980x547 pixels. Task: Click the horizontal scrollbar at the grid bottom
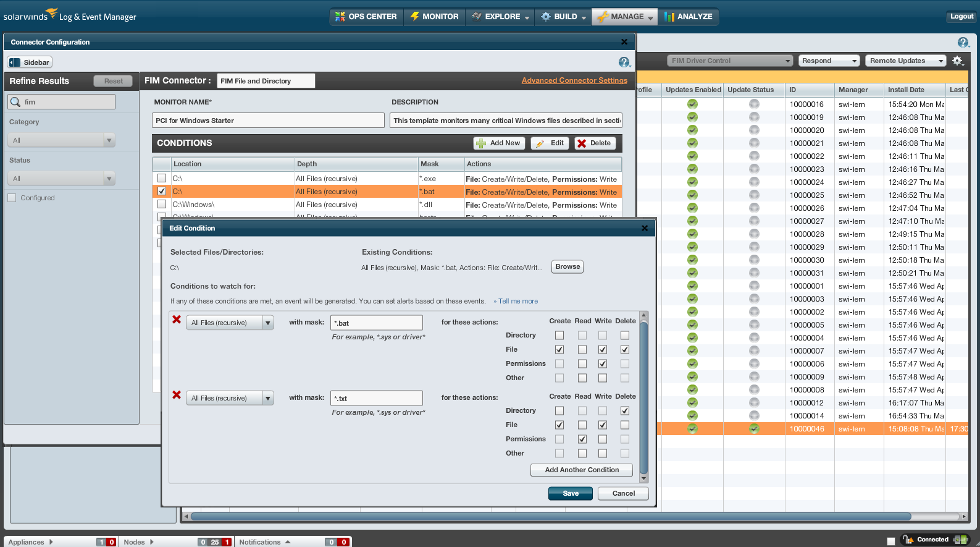pyautogui.click(x=551, y=516)
